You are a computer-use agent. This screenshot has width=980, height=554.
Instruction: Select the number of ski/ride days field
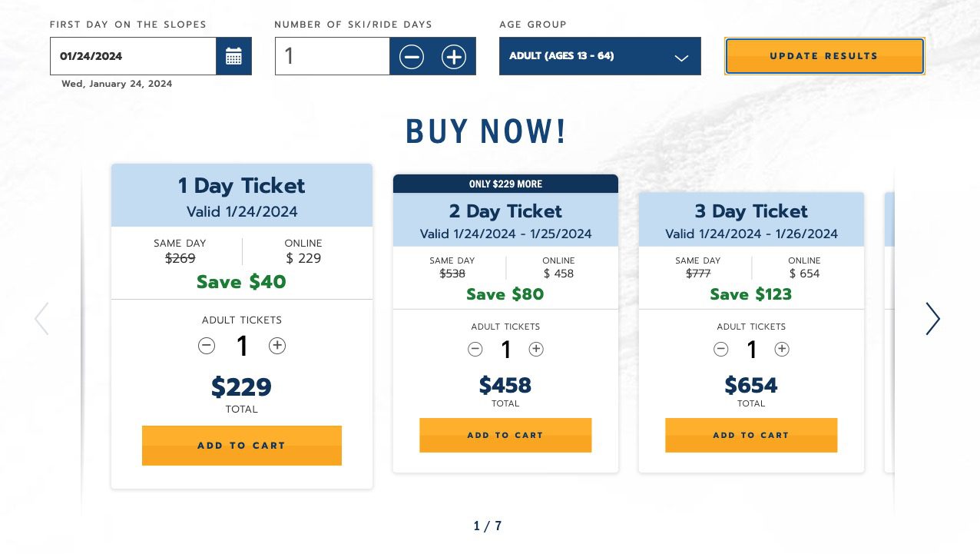pos(332,56)
